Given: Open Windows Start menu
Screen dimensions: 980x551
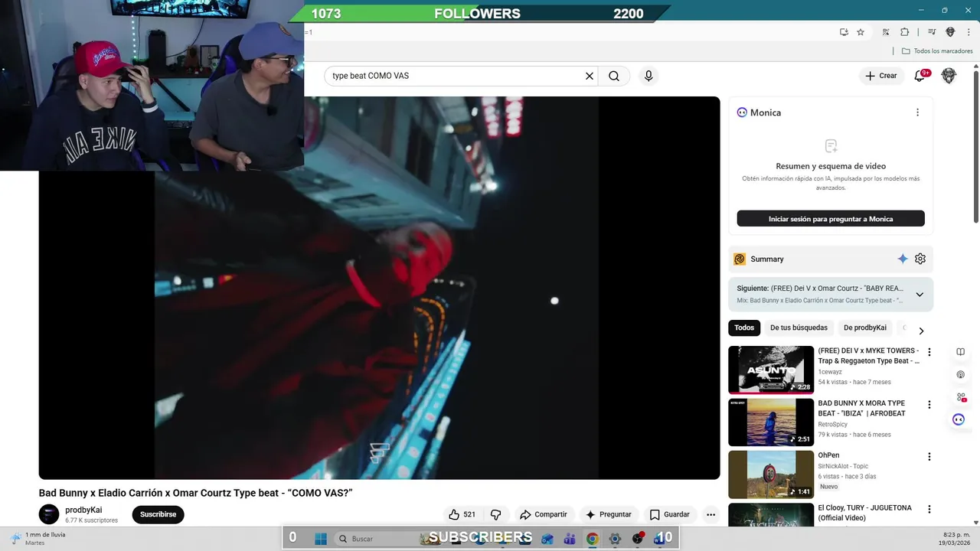Looking at the screenshot, I should [x=320, y=539].
